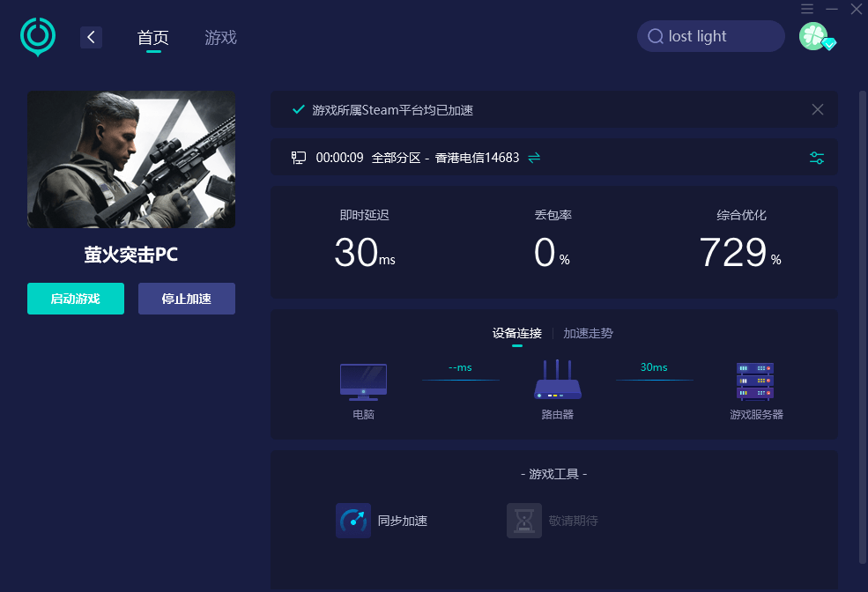Click the 启动游戏 button
Screen dimensions: 868x592
[76, 299]
